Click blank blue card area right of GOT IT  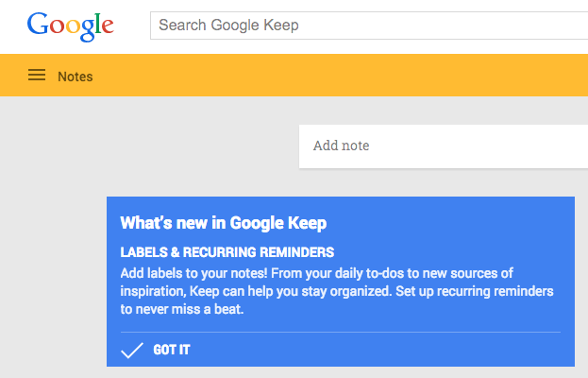point(396,351)
